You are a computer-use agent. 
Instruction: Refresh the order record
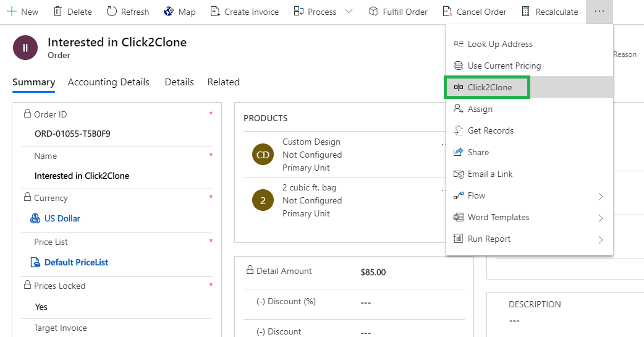(128, 12)
